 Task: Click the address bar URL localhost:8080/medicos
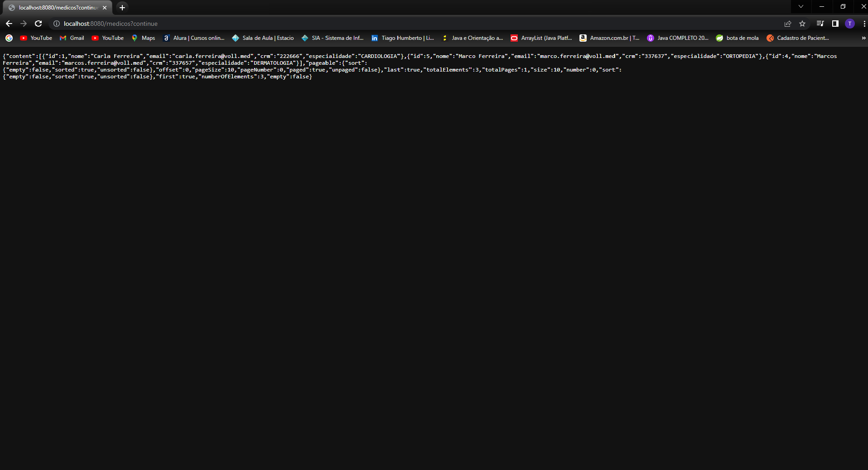(x=111, y=24)
